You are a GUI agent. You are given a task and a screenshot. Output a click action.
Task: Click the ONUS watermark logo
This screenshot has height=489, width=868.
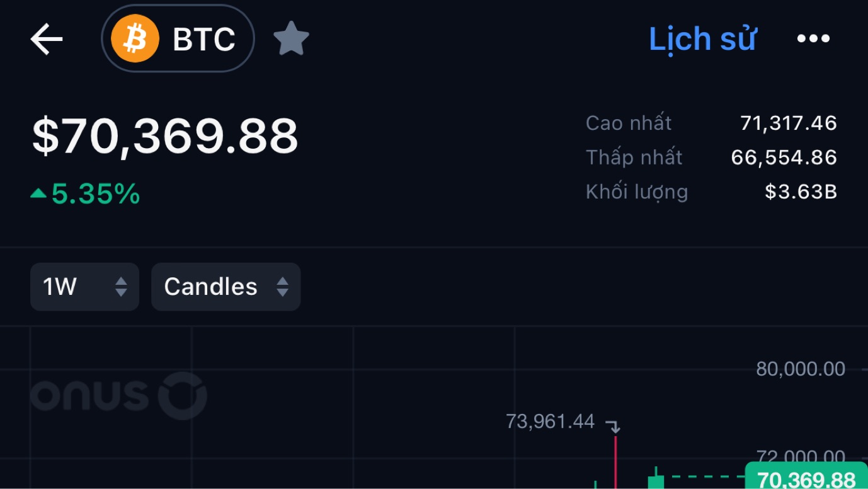[x=118, y=396]
